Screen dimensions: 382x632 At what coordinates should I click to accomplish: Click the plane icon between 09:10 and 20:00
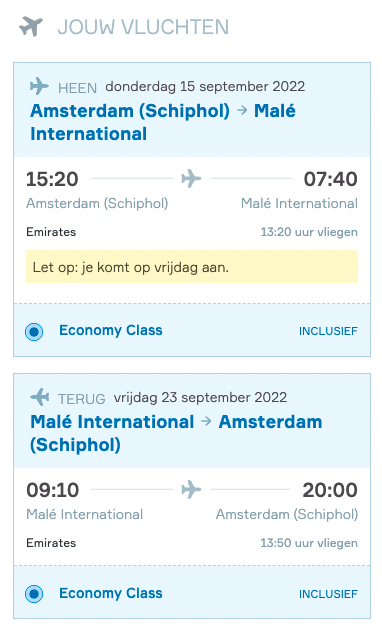pos(191,489)
